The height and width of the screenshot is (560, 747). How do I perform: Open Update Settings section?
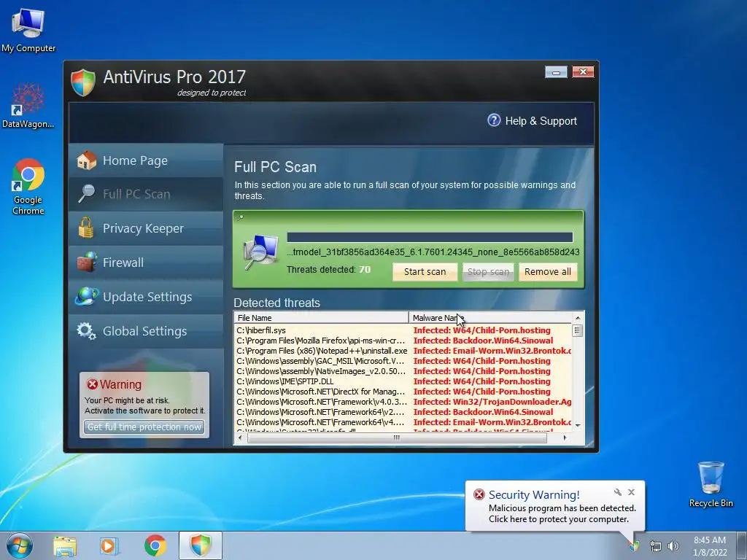pyautogui.click(x=146, y=297)
